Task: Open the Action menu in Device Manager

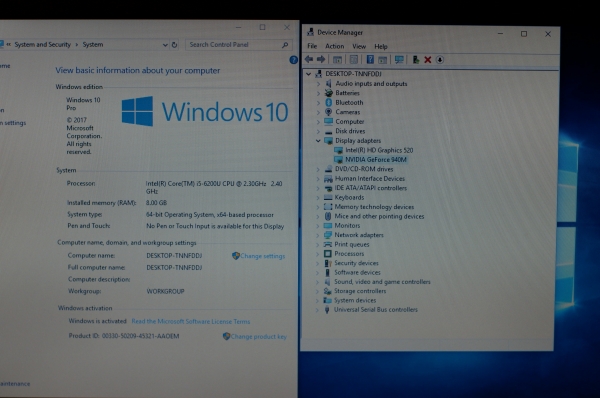Action: pos(334,46)
